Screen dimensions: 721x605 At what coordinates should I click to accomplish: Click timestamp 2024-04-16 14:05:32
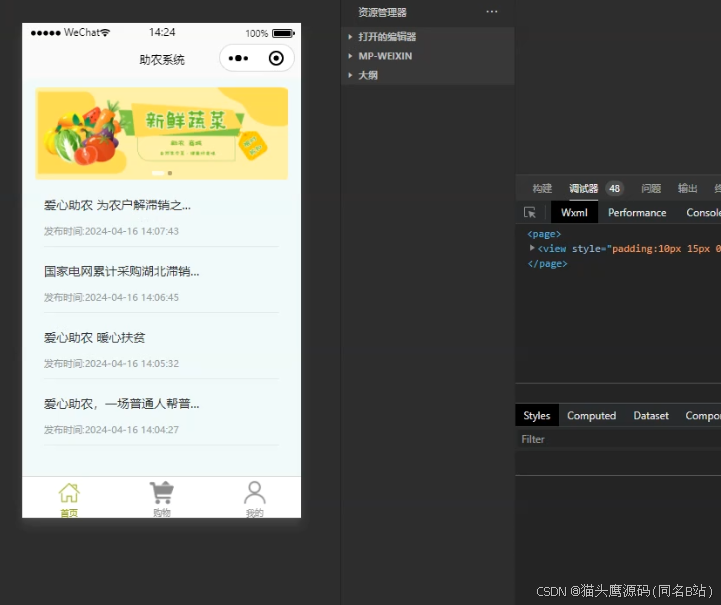pyautogui.click(x=132, y=364)
